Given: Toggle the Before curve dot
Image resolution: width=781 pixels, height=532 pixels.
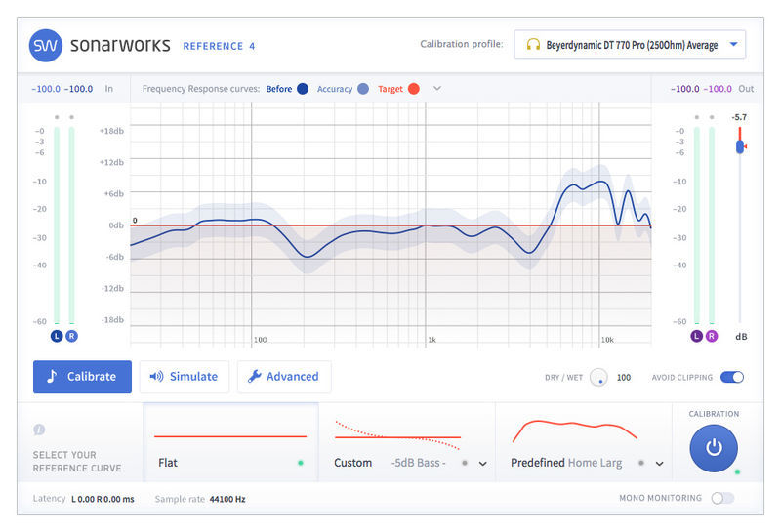Looking at the screenshot, I should coord(303,89).
